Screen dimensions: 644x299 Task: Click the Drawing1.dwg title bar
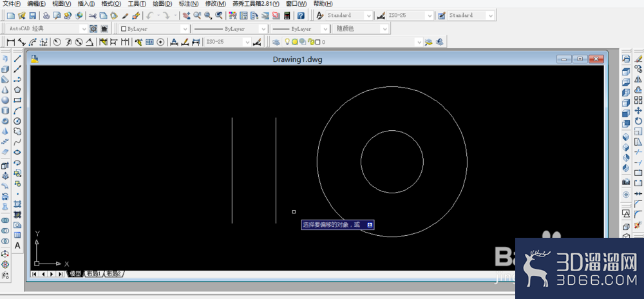click(x=298, y=59)
